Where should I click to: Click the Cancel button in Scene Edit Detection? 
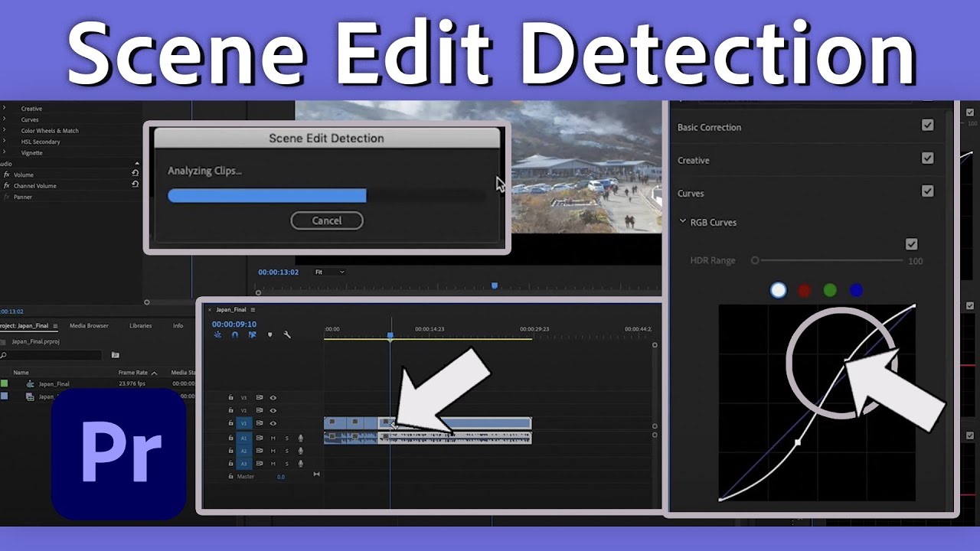pyautogui.click(x=327, y=220)
